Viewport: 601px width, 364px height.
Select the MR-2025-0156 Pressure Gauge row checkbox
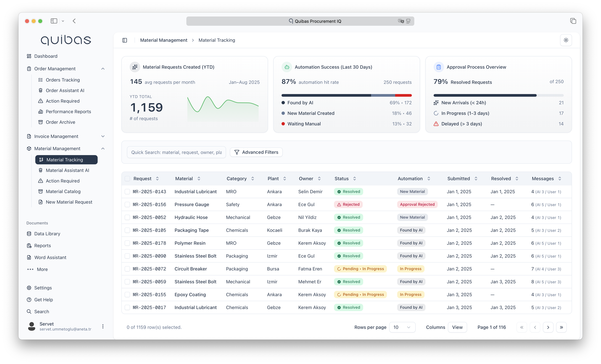point(127,204)
